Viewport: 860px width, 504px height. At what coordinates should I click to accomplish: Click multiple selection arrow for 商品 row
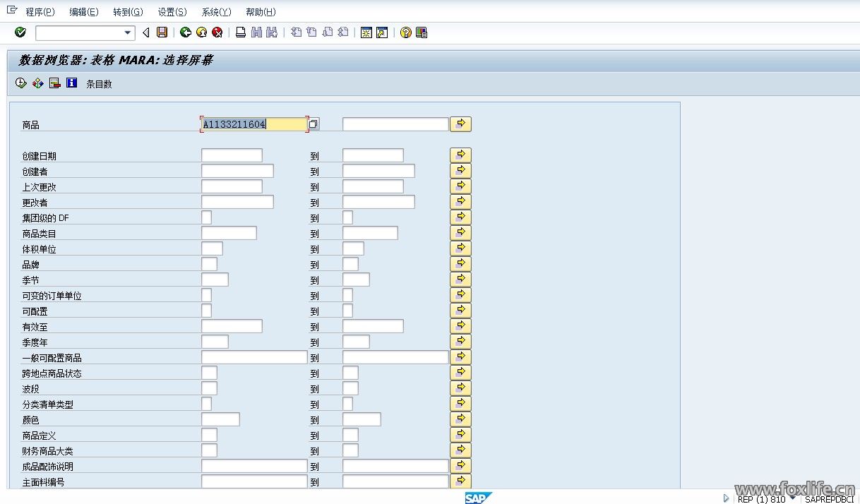pos(460,124)
